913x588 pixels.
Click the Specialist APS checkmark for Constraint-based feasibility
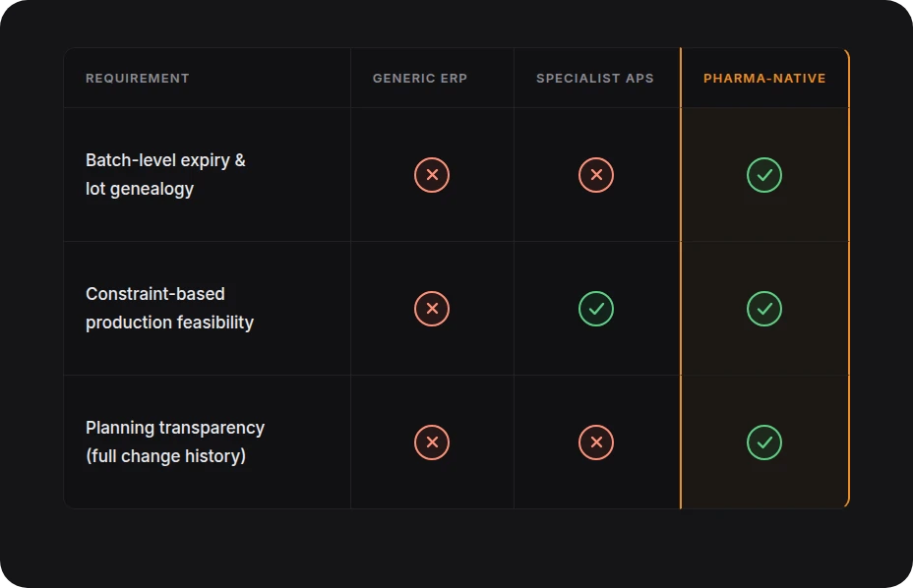[x=595, y=309]
